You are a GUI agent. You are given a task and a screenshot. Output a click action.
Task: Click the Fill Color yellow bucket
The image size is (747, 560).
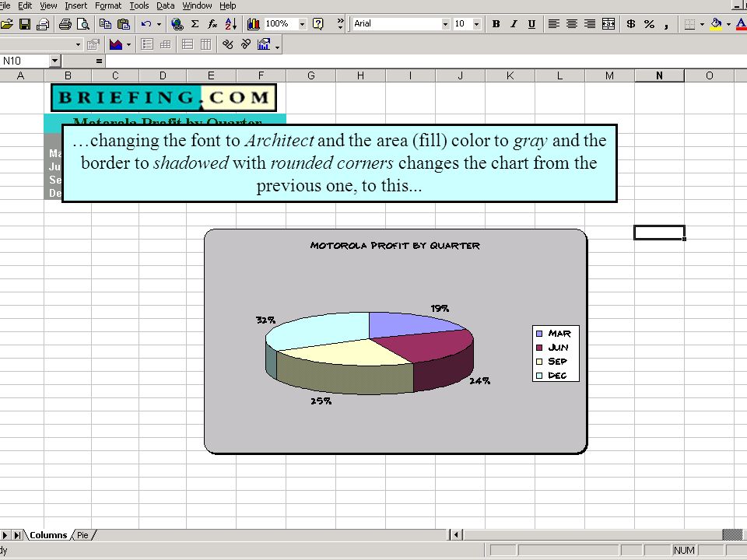[x=716, y=24]
